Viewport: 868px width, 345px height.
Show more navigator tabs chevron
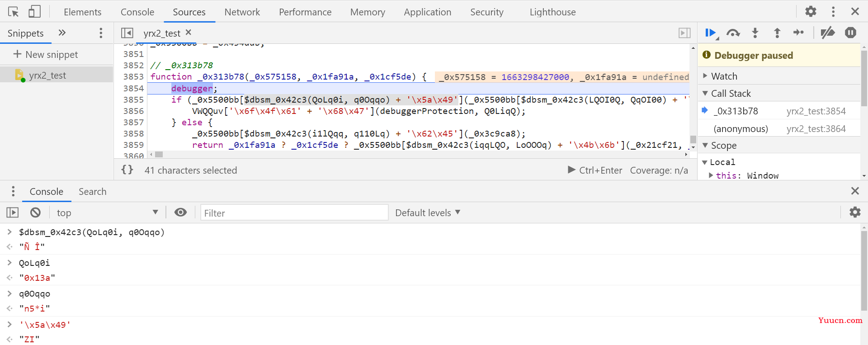pyautogui.click(x=62, y=33)
